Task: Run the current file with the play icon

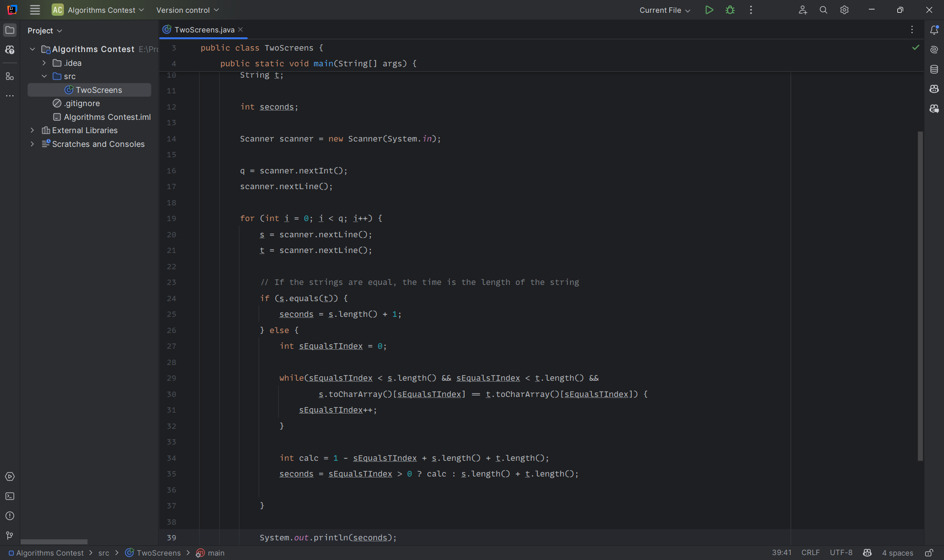Action: [x=709, y=10]
